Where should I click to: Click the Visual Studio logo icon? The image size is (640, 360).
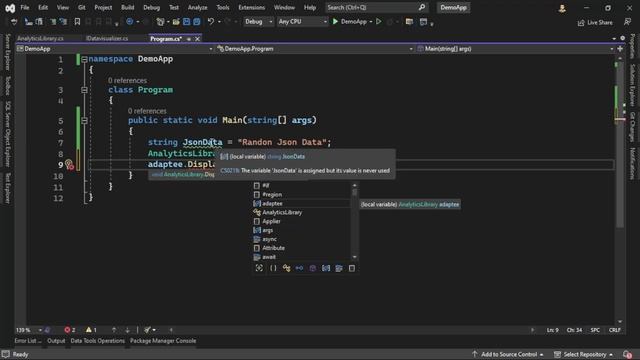click(10, 8)
